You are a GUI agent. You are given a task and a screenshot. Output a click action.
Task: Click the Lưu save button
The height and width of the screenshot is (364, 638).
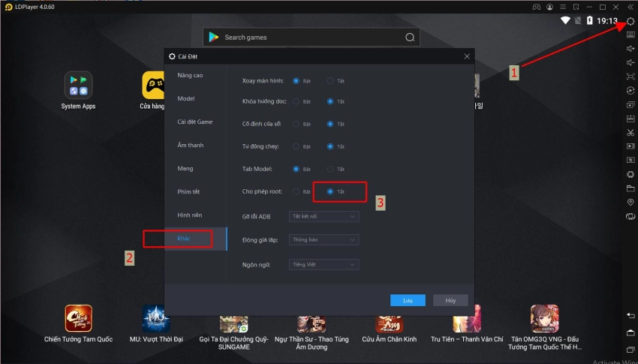(408, 300)
